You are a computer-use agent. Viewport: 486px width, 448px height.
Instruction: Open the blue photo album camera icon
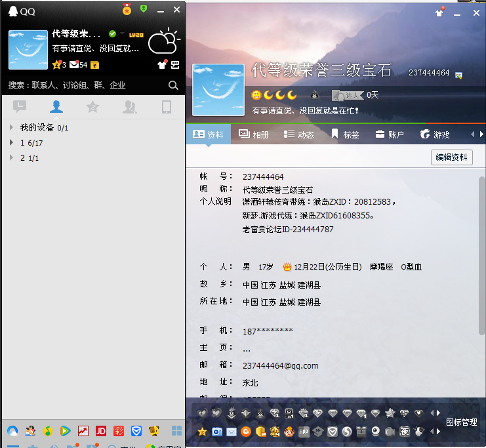coord(217,432)
